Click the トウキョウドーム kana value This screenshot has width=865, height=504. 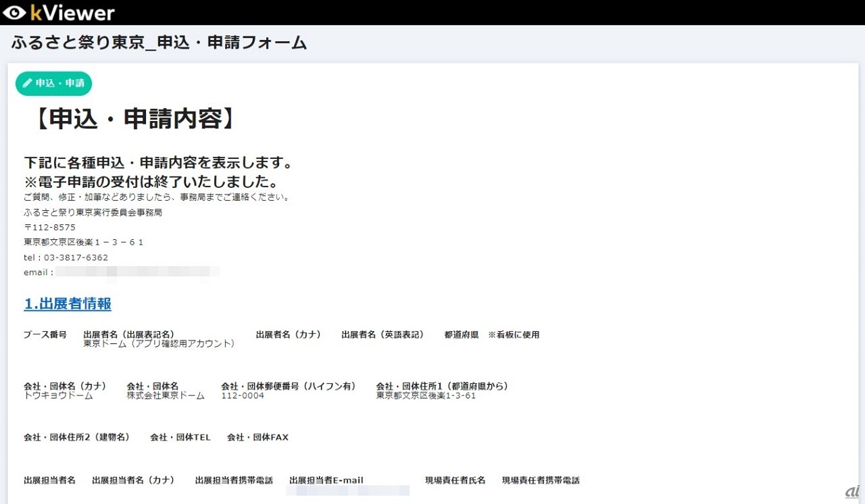tap(58, 396)
